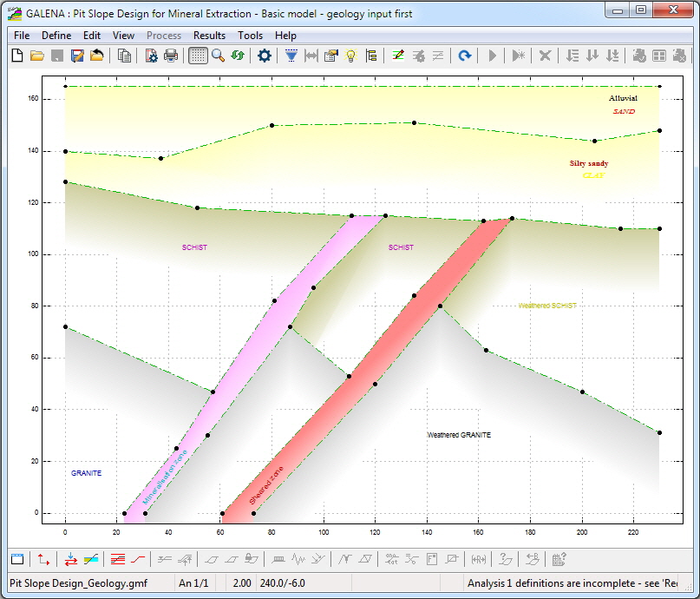Open the Tools menu
Viewport: 700px width, 599px height.
[250, 36]
